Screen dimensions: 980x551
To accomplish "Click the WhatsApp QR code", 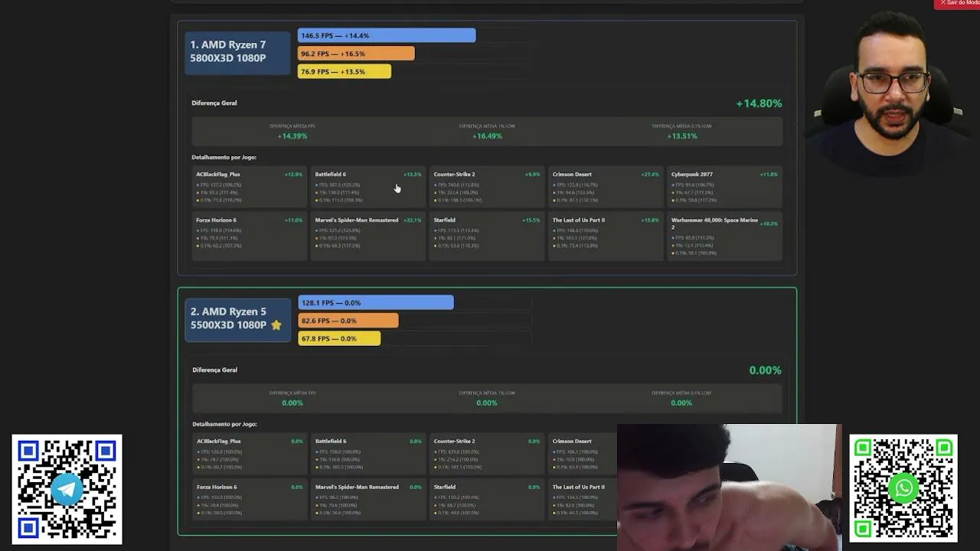I will pos(903,488).
